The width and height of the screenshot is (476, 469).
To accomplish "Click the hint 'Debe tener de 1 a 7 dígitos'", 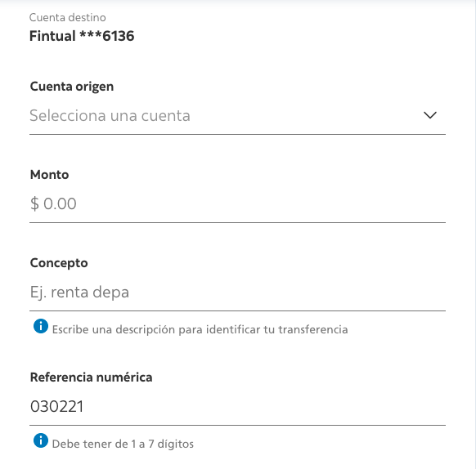I will pyautogui.click(x=123, y=444).
